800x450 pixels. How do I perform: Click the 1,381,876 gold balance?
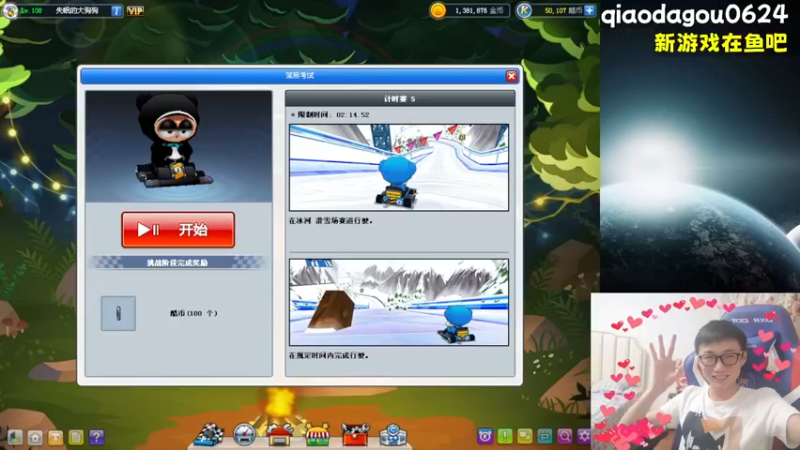pos(471,11)
